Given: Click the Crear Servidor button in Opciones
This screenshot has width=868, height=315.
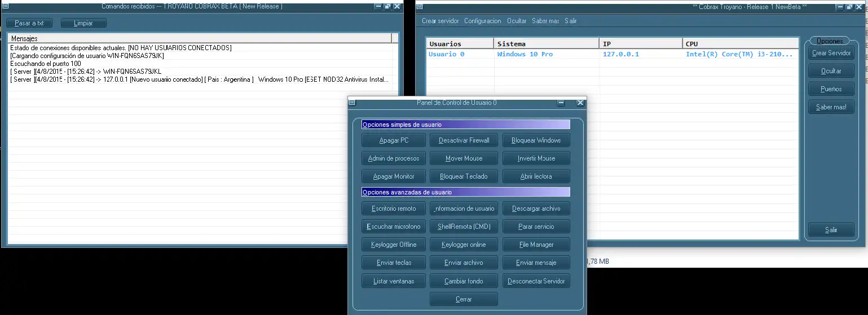Looking at the screenshot, I should pyautogui.click(x=831, y=53).
